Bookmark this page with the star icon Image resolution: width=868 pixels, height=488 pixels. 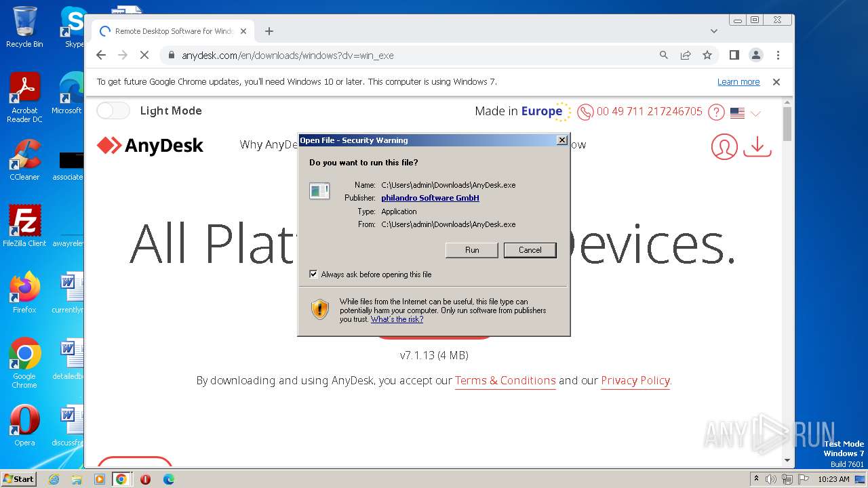707,55
